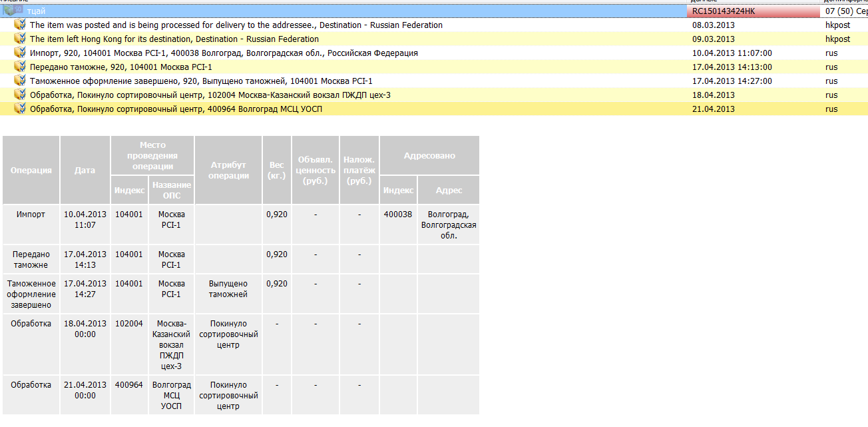Click index 102004 in the table
Screen dimensions: 868x427
(129, 324)
